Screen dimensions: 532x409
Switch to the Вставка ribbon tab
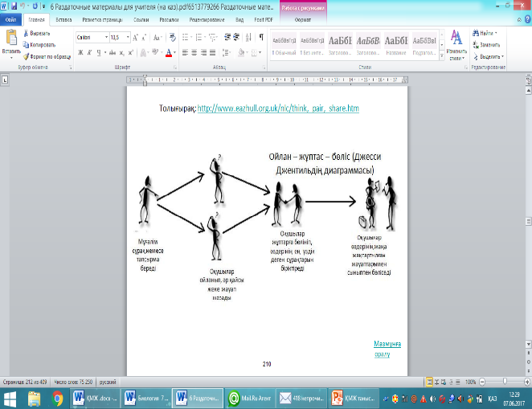coord(63,20)
